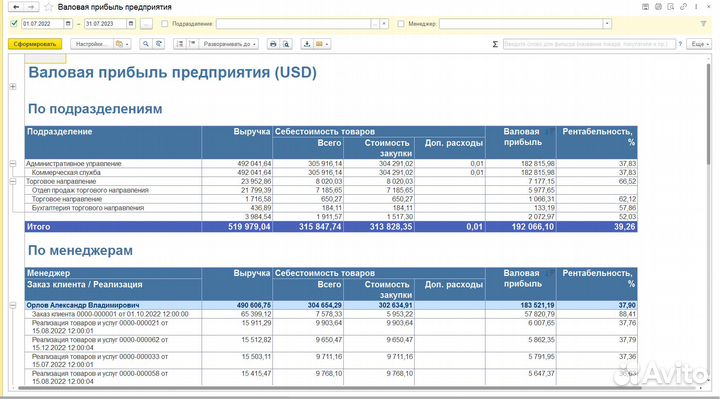Screen dimensions: 720x399
Task: Open print preview from toolbar icon
Action: (x=286, y=44)
